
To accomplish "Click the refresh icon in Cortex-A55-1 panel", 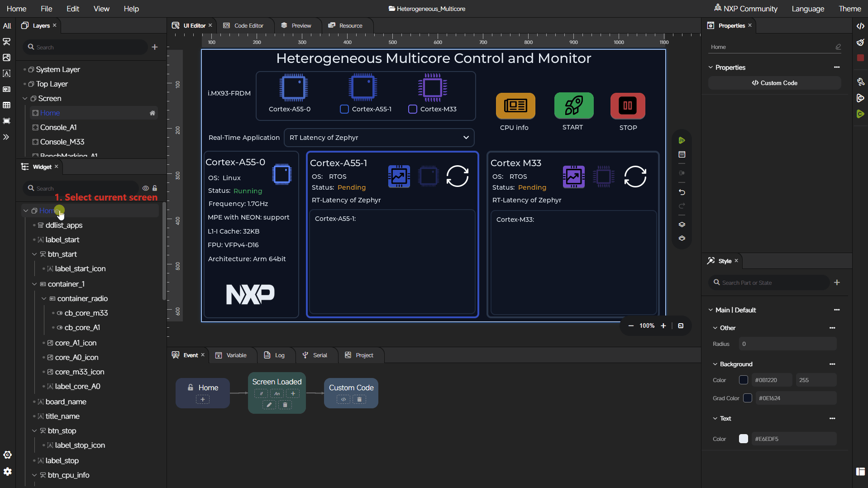I will coord(458,176).
